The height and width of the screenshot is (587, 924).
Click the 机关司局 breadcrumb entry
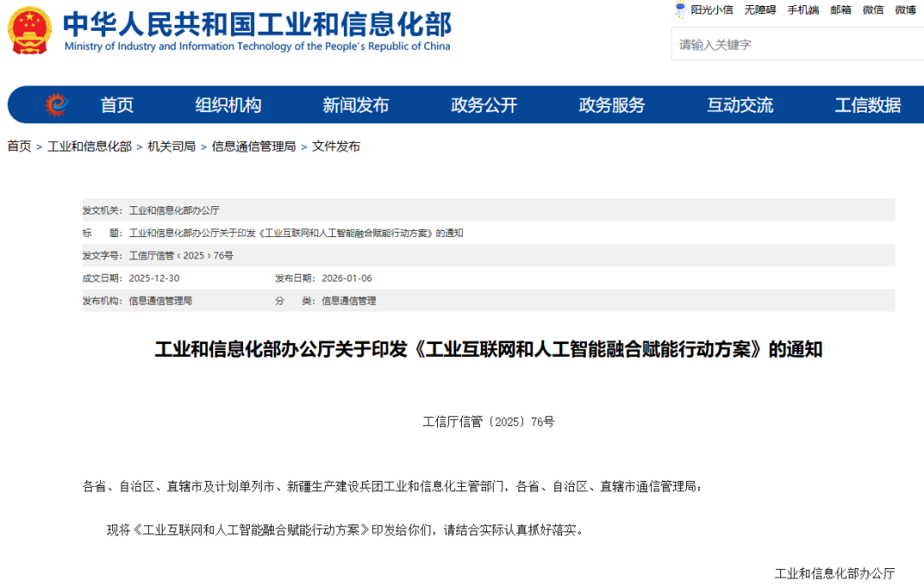(x=171, y=145)
